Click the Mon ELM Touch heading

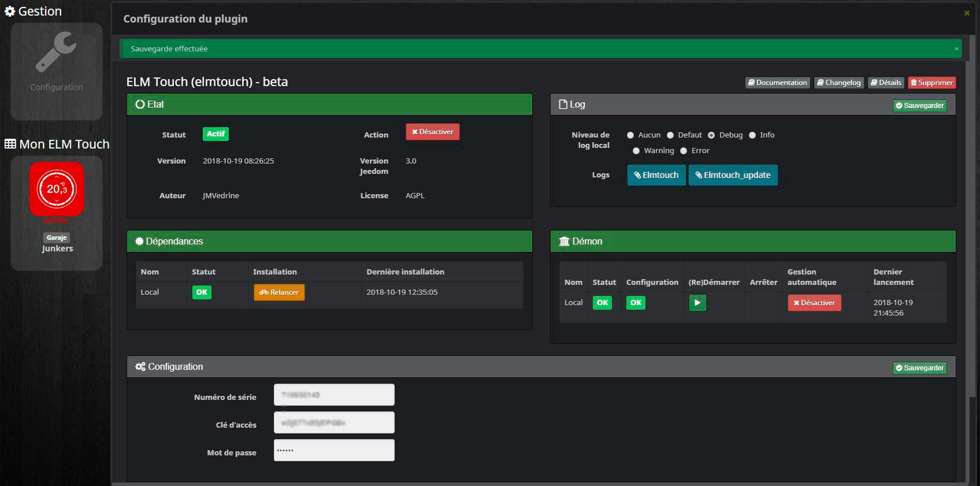click(x=57, y=144)
